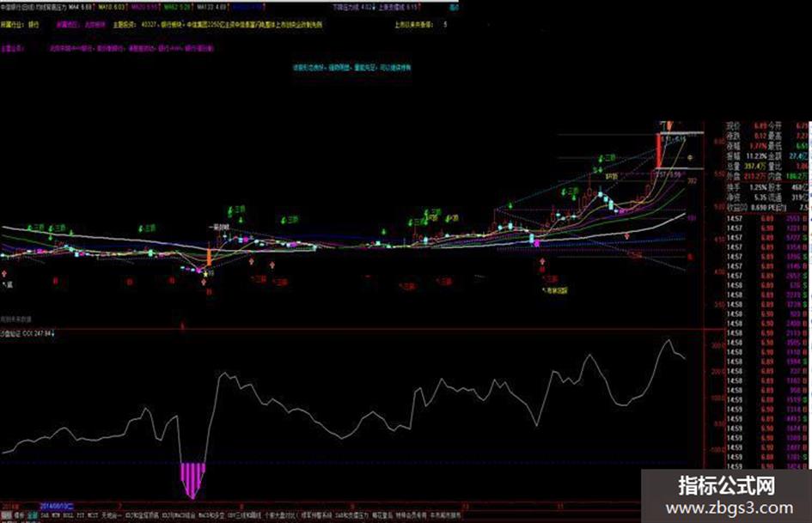Select the highlighted 全部 tab at bottom left

click(33, 516)
